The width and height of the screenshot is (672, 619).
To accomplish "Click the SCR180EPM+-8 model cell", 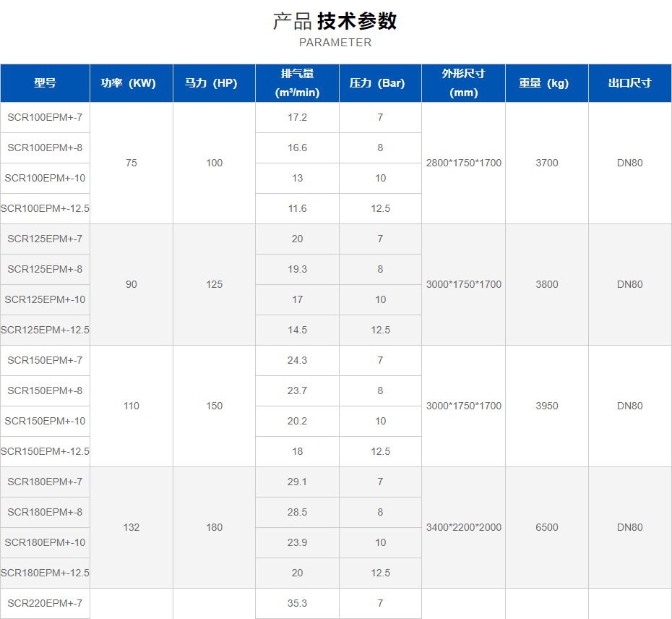I will 45,512.
